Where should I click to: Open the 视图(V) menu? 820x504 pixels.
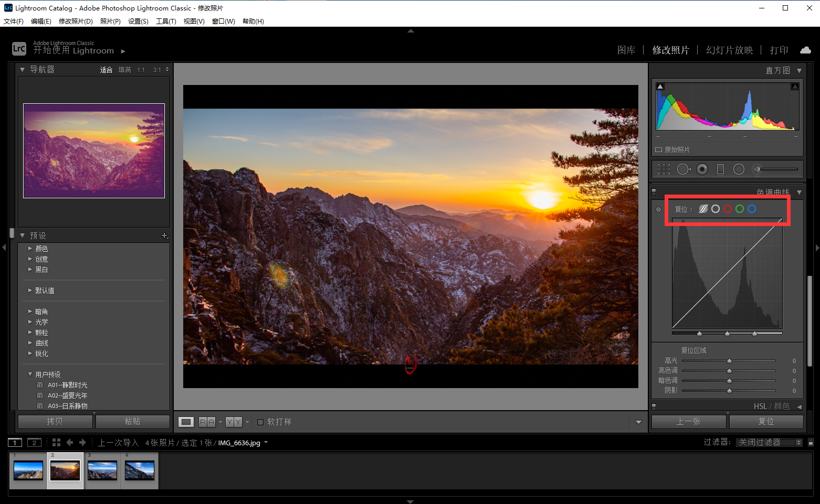[194, 21]
